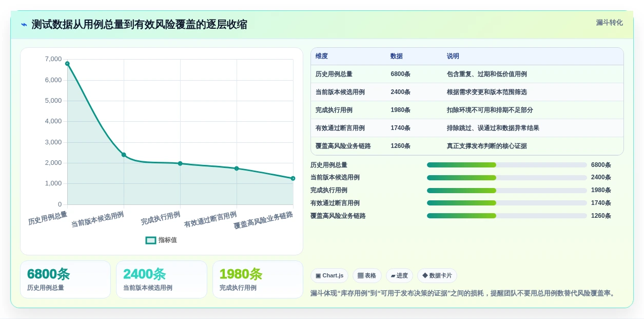
Task: Click the 6800 data point on chart
Action: click(67, 64)
